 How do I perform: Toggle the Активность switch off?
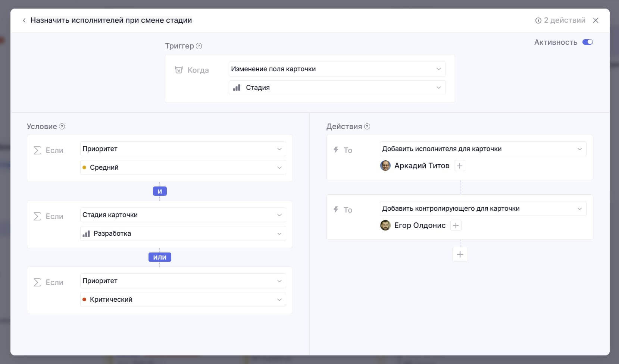588,42
